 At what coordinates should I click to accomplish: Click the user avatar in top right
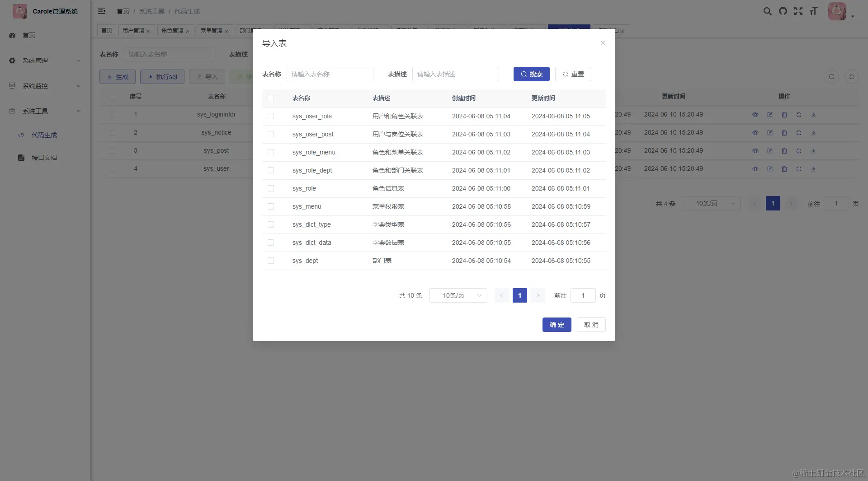837,11
